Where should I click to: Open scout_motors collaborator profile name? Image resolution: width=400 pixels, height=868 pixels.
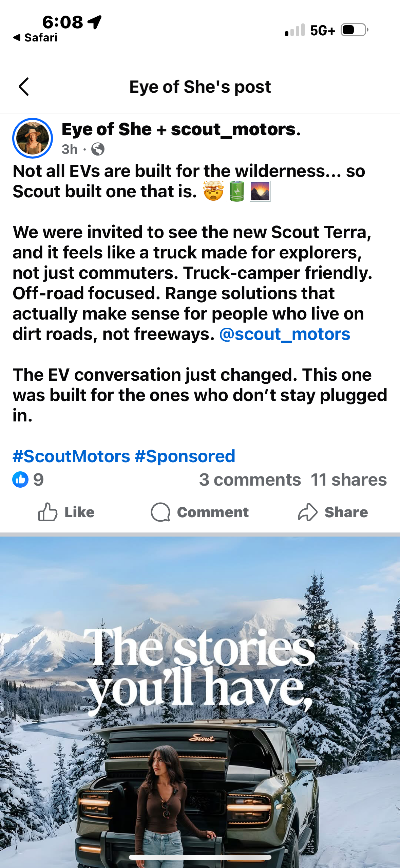[x=235, y=129]
